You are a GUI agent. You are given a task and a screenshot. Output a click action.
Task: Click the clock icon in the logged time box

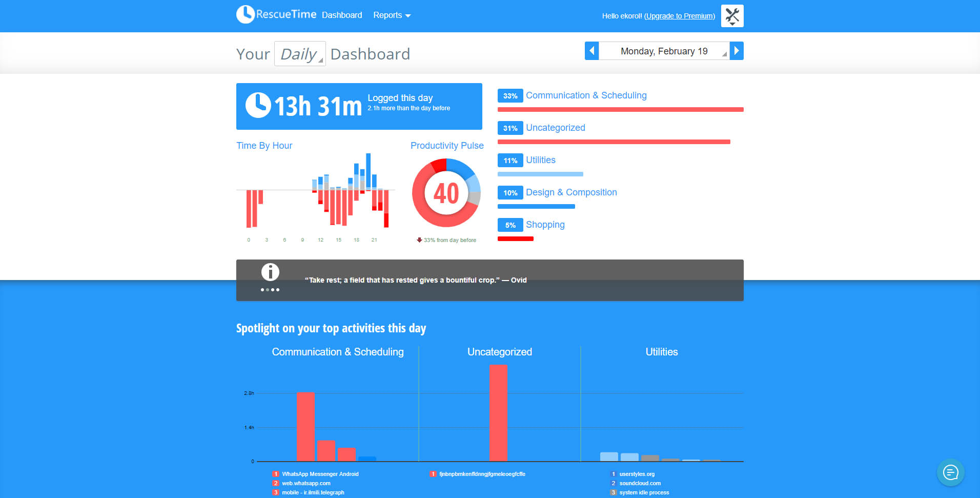click(258, 106)
